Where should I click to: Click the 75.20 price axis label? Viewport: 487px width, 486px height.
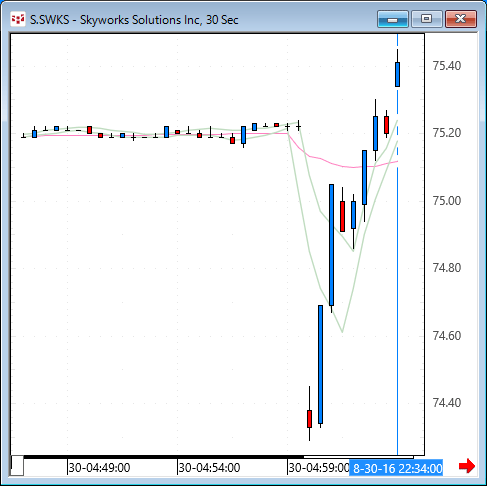pyautogui.click(x=447, y=133)
